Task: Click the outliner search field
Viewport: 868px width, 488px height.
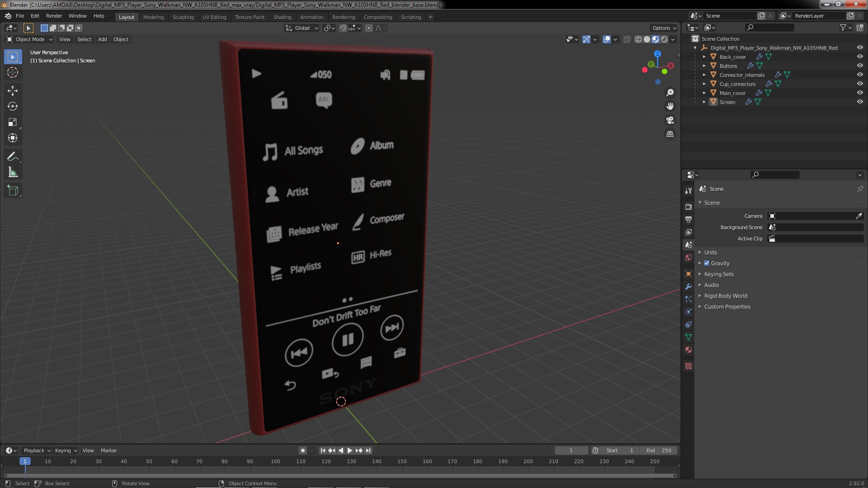Action: point(769,28)
